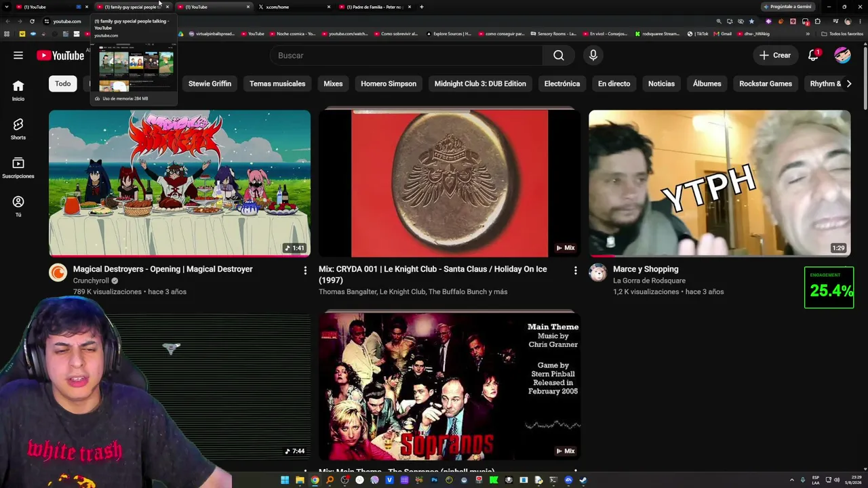868x488 pixels.
Task: Click in the Buscar search field
Action: (406, 56)
